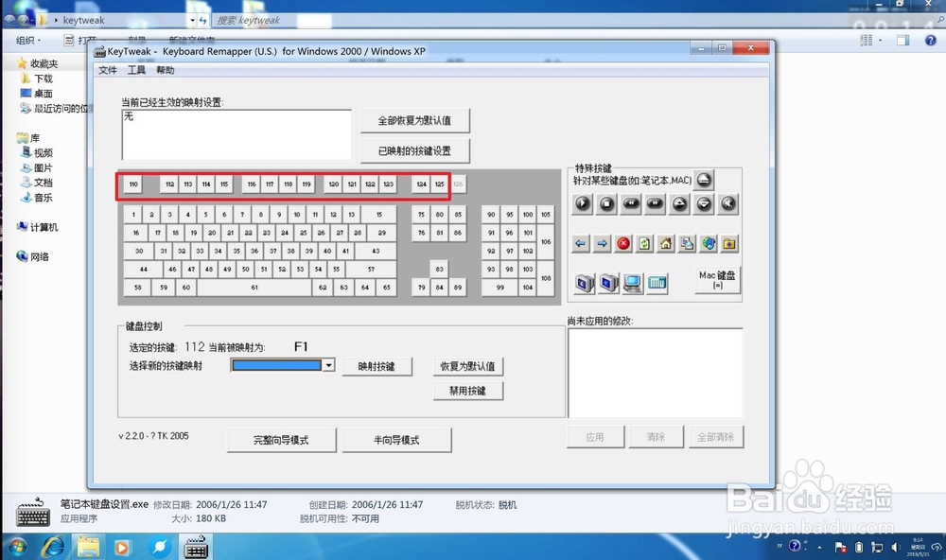The width and height of the screenshot is (946, 560).
Task: Select key 112 on the keyboard layout
Action: click(169, 184)
